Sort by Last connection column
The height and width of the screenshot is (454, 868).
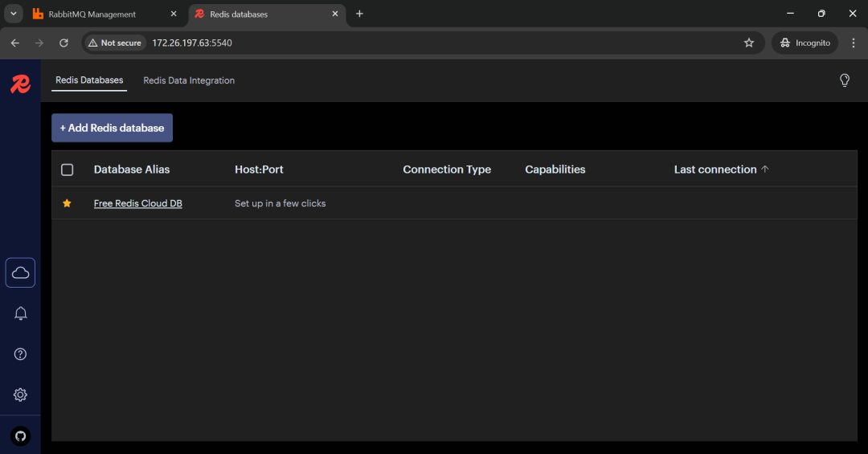[715, 170]
